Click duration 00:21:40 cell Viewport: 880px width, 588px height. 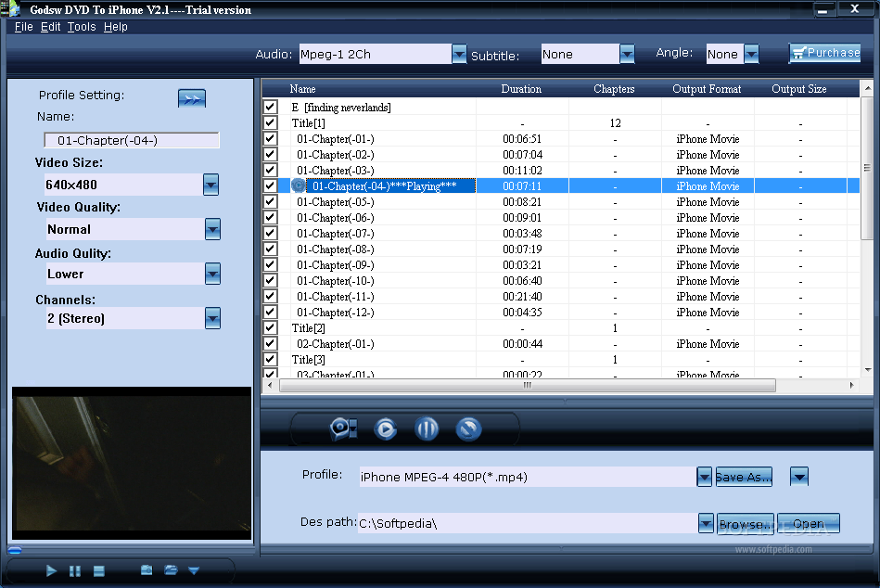point(522,296)
